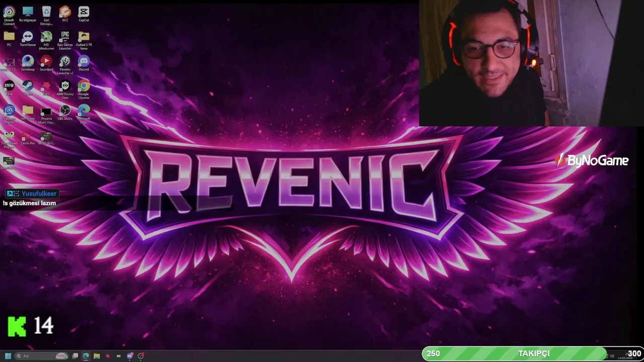Image resolution: width=644 pixels, height=362 pixels.
Task: Launch CapCut from the desktop
Action: click(x=84, y=14)
